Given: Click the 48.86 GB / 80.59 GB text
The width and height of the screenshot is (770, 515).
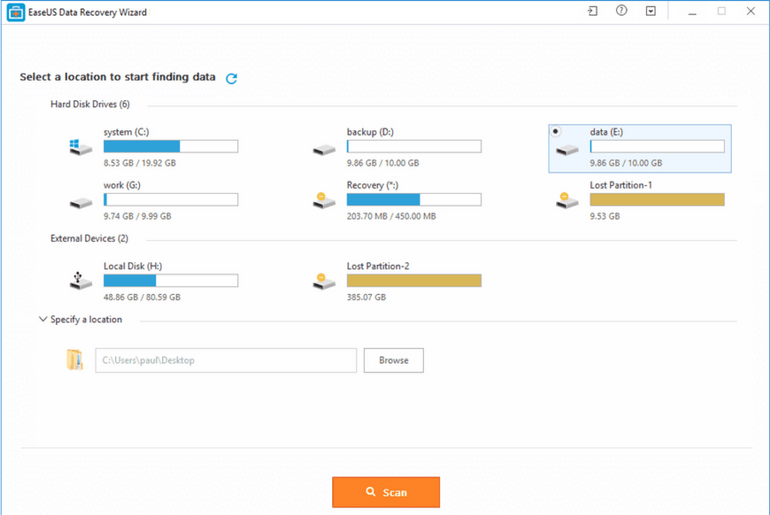Looking at the screenshot, I should [x=142, y=297].
